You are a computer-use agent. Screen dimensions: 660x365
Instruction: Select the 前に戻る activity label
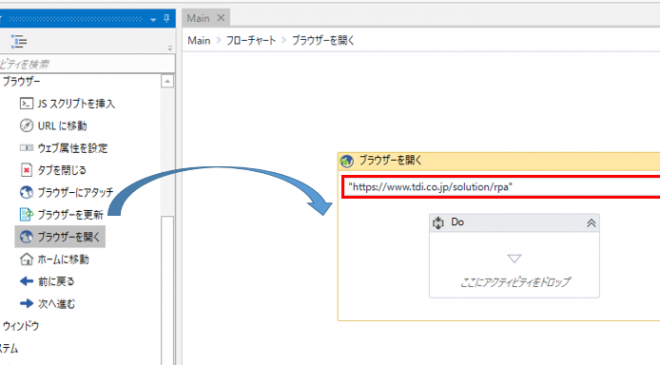pyautogui.click(x=56, y=281)
